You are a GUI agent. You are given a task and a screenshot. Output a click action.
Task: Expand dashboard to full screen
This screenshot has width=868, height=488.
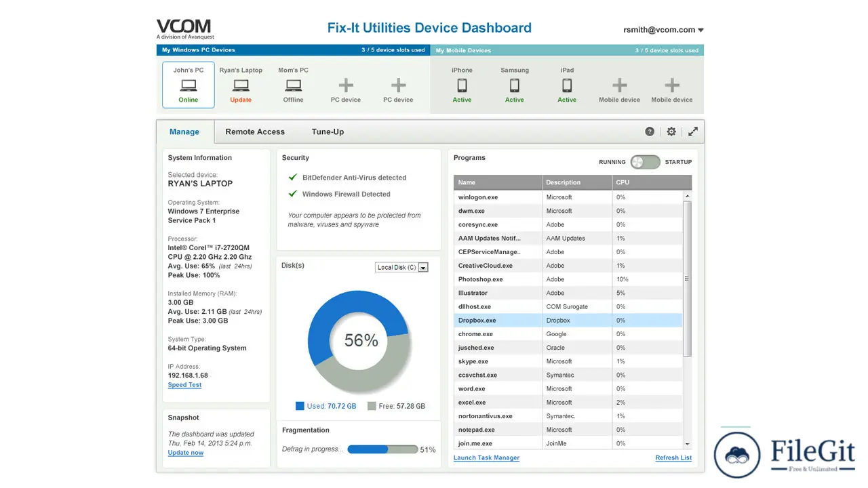coord(693,131)
